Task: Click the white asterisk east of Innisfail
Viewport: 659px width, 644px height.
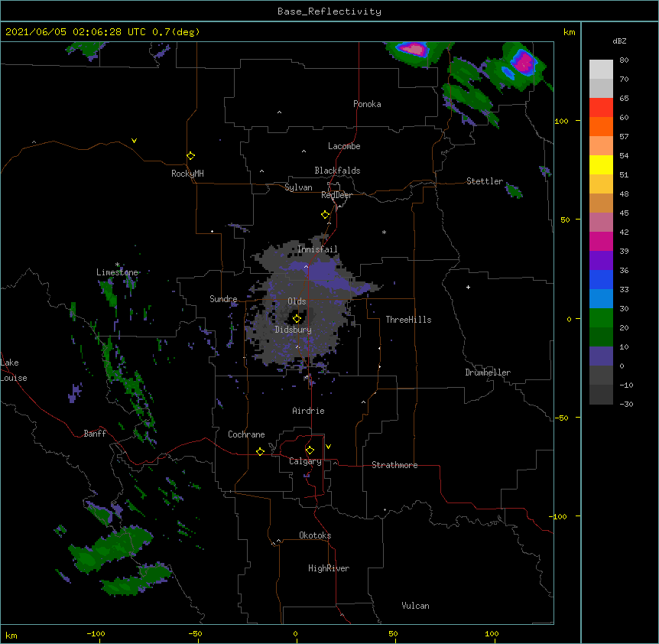Action: point(384,232)
